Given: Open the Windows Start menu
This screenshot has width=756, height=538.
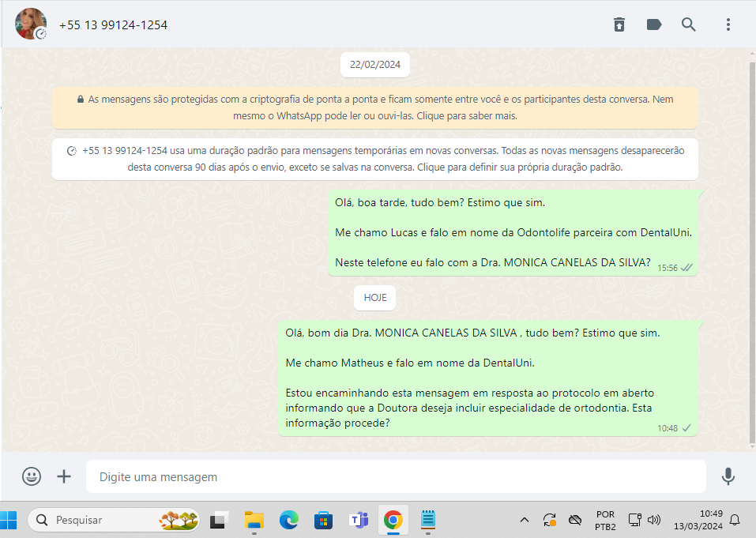Looking at the screenshot, I should tap(9, 520).
